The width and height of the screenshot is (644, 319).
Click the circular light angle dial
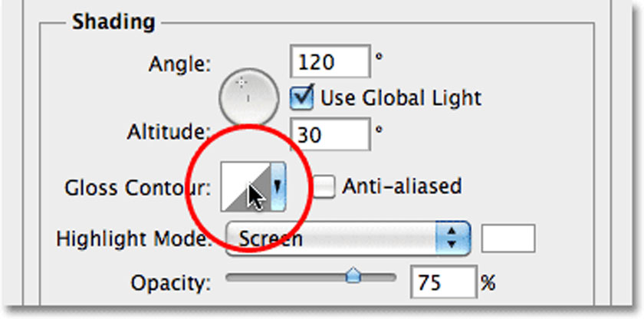click(x=249, y=97)
